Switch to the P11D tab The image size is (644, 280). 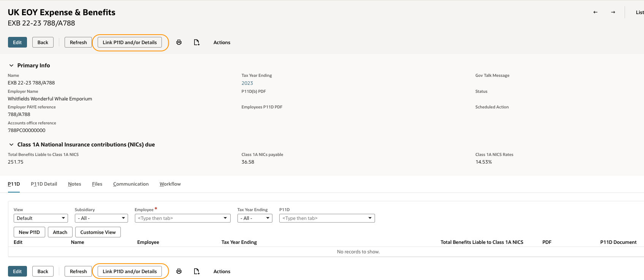point(14,184)
